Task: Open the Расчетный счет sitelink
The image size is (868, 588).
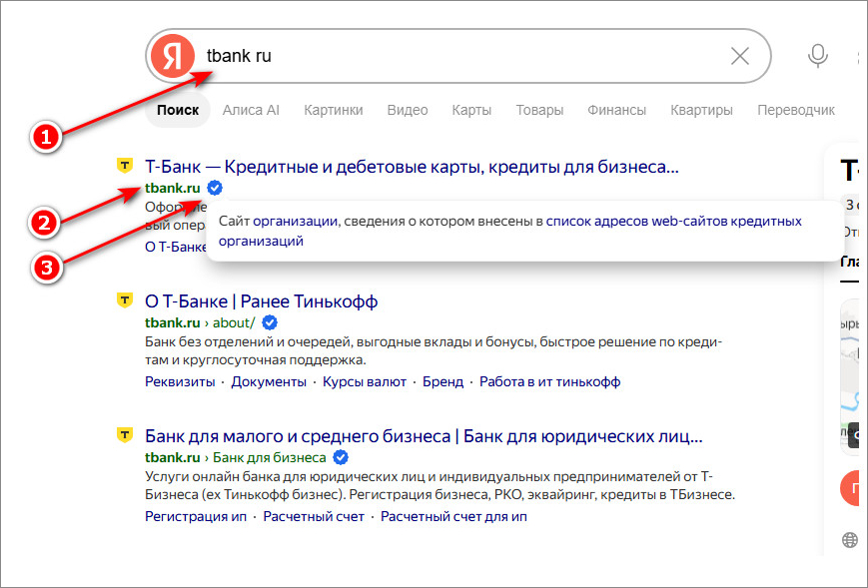Action: (x=314, y=517)
